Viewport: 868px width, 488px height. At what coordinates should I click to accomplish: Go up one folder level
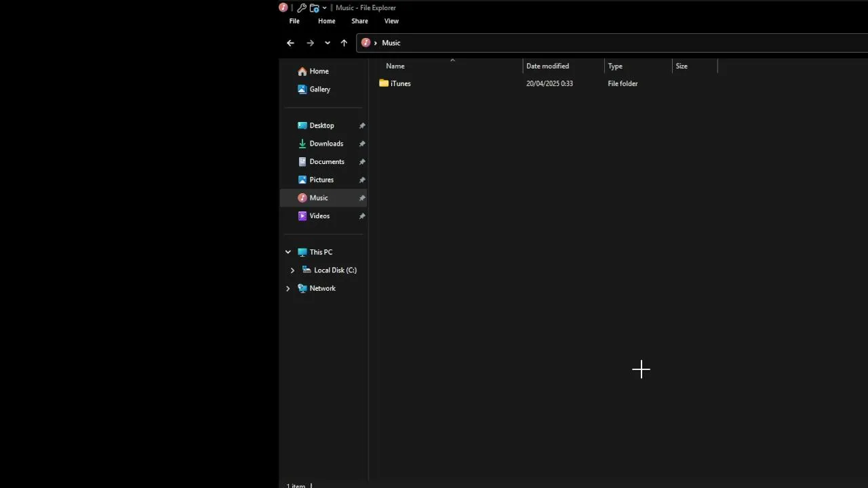344,43
